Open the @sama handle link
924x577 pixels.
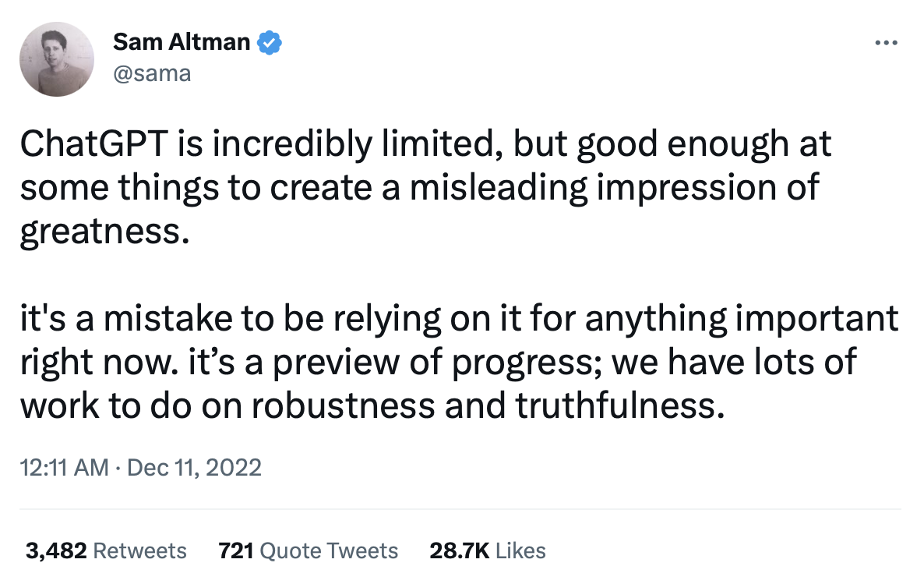tap(152, 74)
